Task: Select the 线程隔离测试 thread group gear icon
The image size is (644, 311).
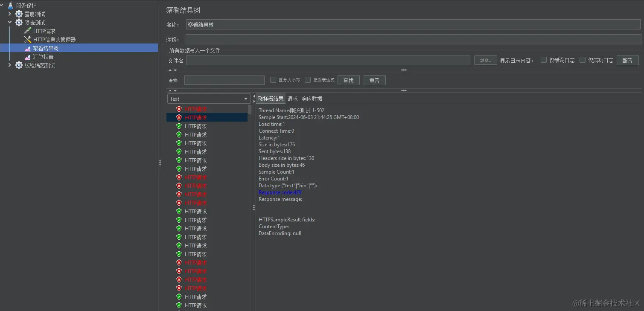Action: point(19,65)
